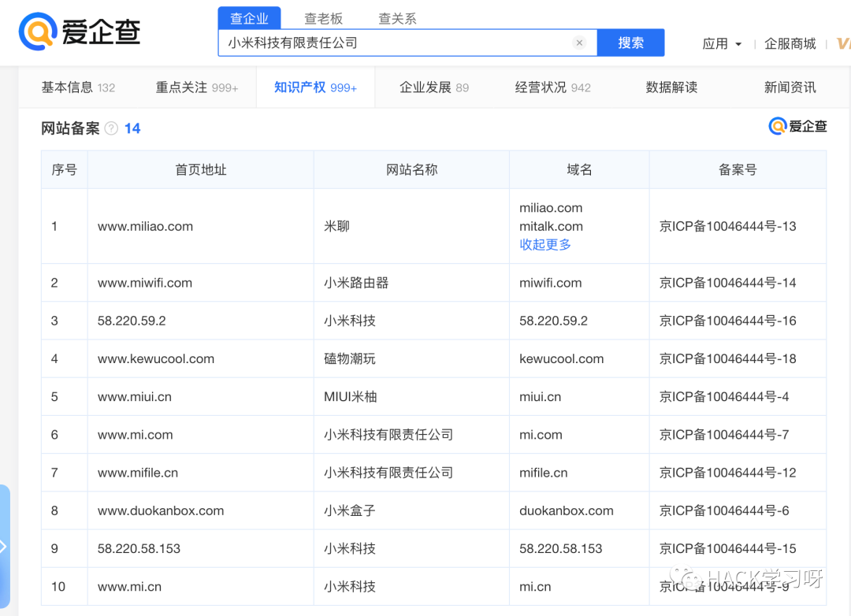Open the 数据解读 section tab
This screenshot has width=851, height=616.
[x=671, y=87]
